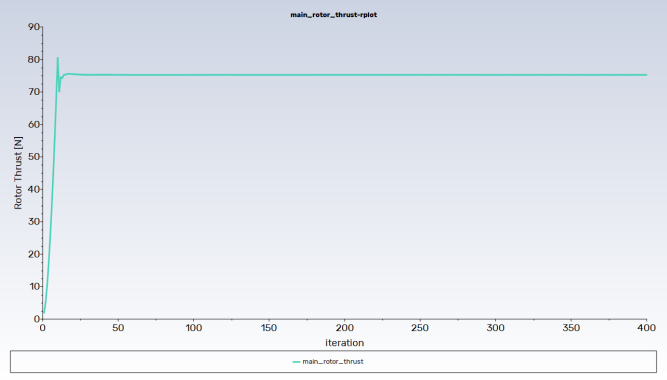Click the y-axis tick value 70

(x=34, y=92)
